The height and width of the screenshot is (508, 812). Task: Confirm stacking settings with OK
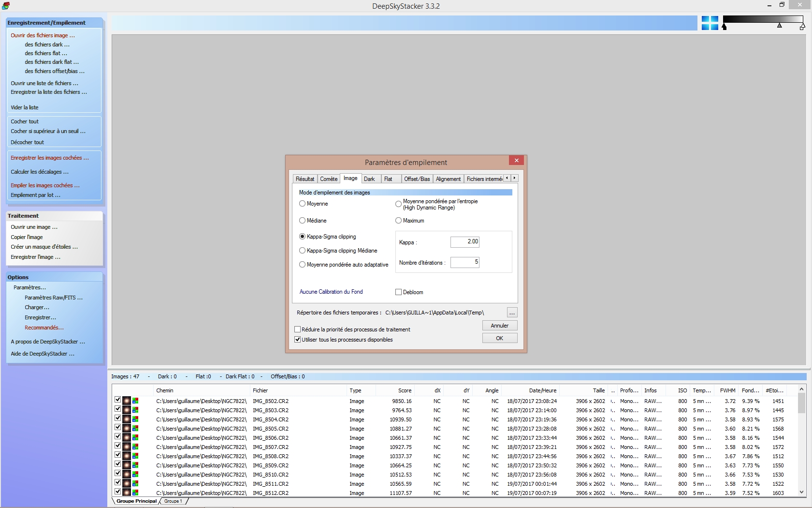pos(500,338)
